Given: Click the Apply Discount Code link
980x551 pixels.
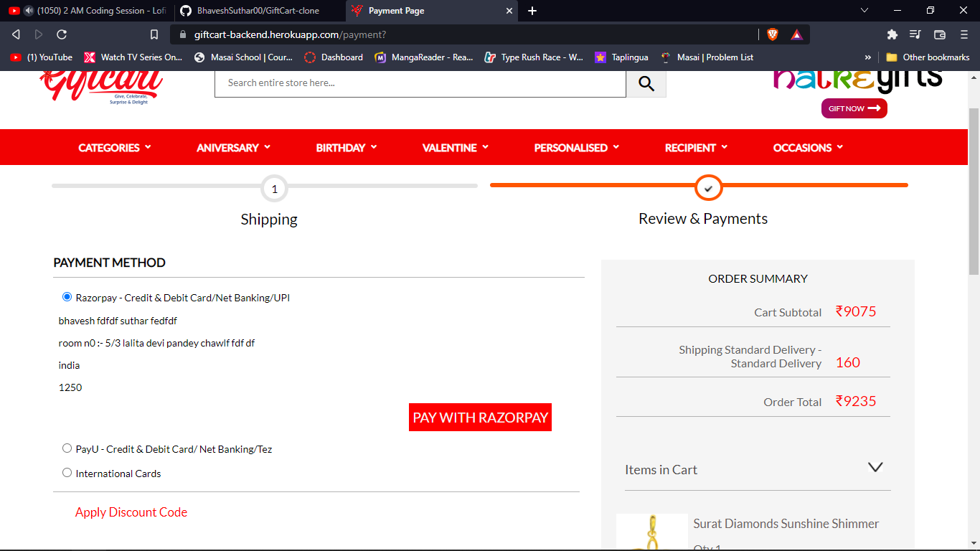Looking at the screenshot, I should click(131, 512).
